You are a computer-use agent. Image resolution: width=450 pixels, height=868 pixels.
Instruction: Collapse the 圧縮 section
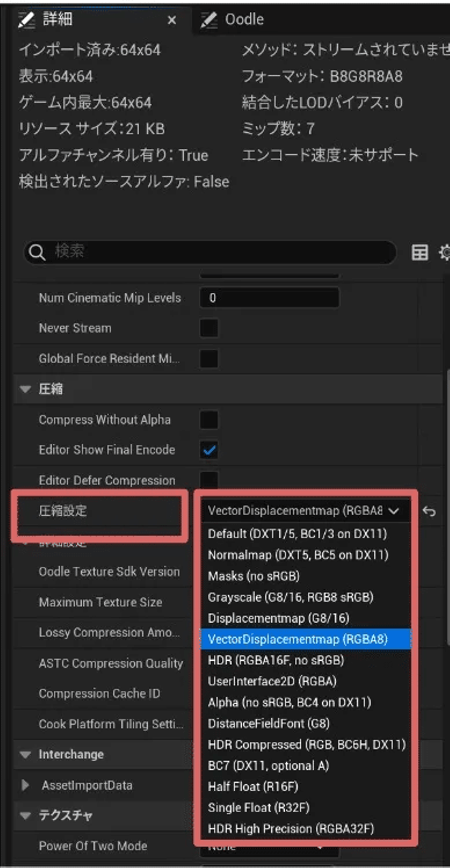coord(26,389)
